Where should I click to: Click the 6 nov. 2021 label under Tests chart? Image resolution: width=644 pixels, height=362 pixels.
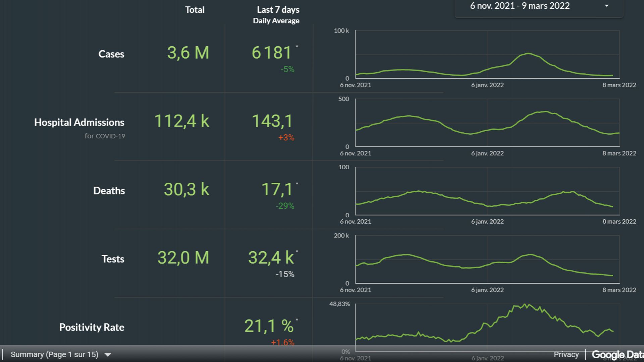356,290
